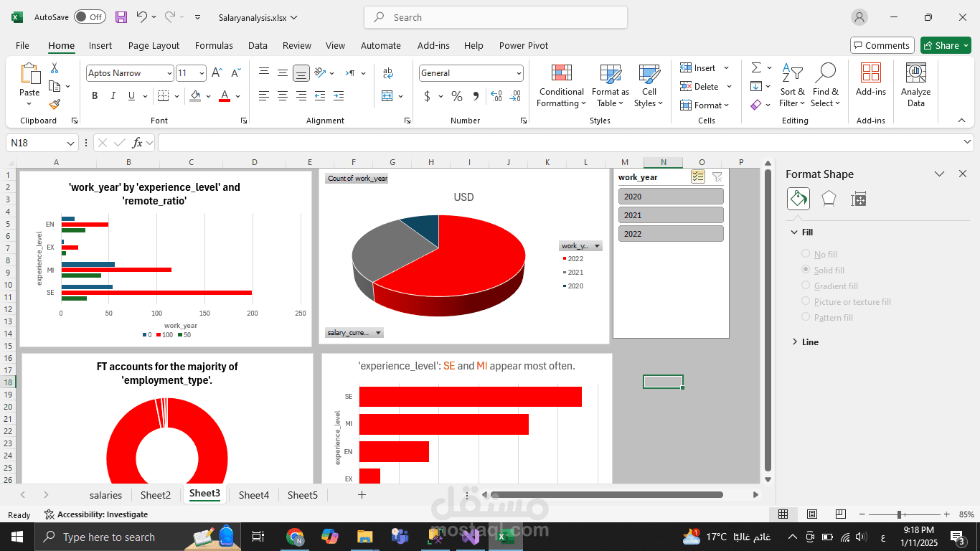
Task: Toggle the AutoSave switch
Action: 90,17
